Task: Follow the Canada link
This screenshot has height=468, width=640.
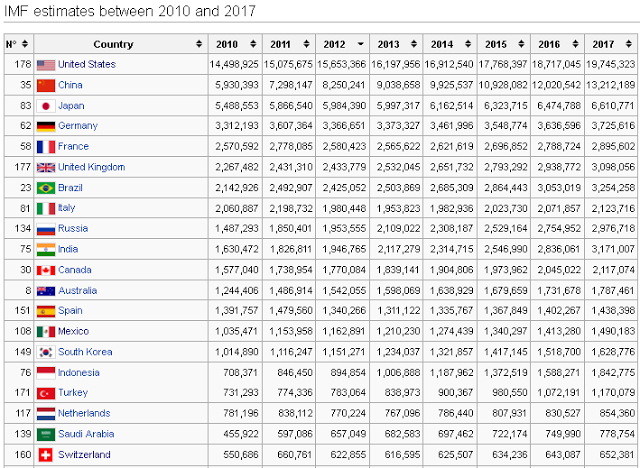Action: point(74,270)
